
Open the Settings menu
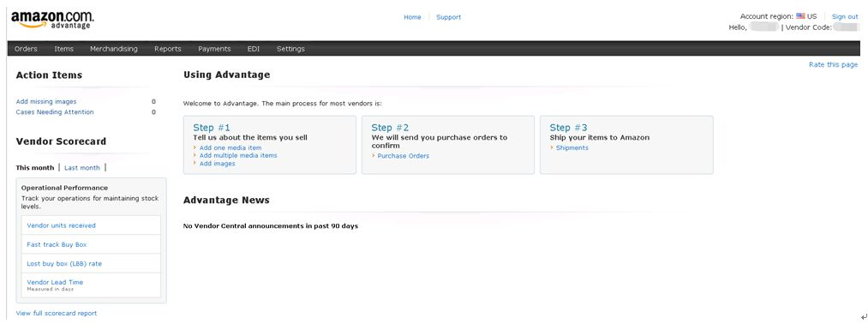point(290,49)
